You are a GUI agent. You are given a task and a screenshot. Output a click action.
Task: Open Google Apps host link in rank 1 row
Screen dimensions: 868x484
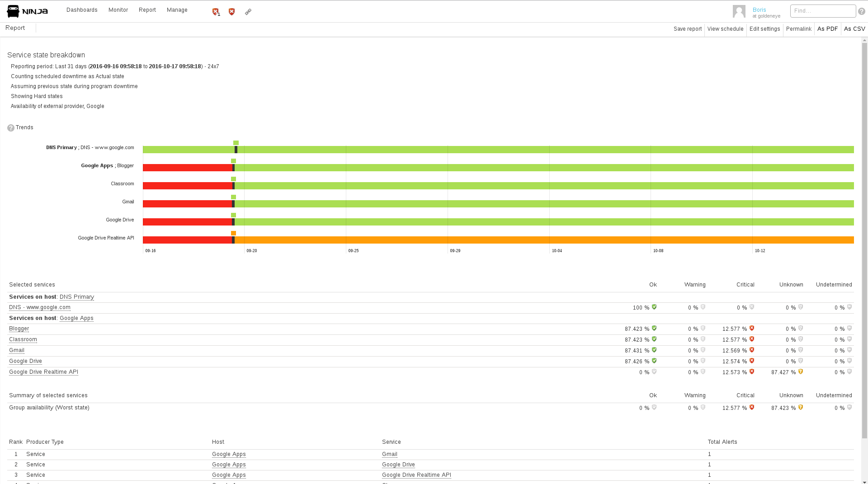click(x=229, y=454)
